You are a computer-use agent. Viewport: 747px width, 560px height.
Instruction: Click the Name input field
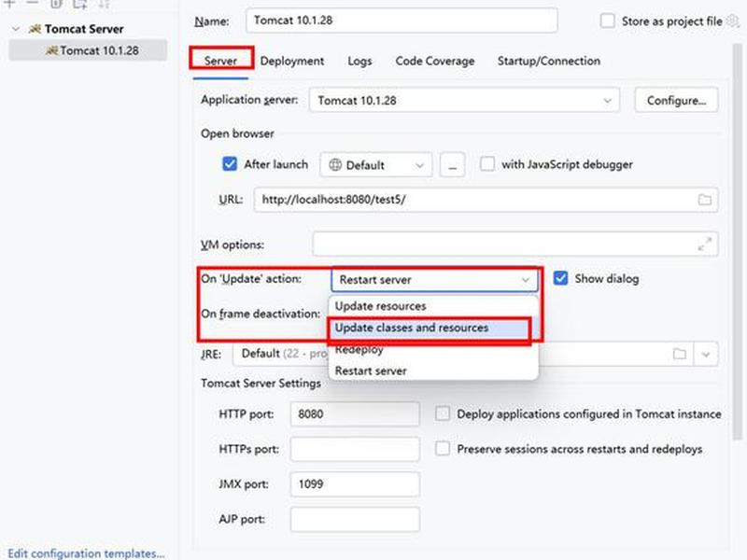pos(402,21)
